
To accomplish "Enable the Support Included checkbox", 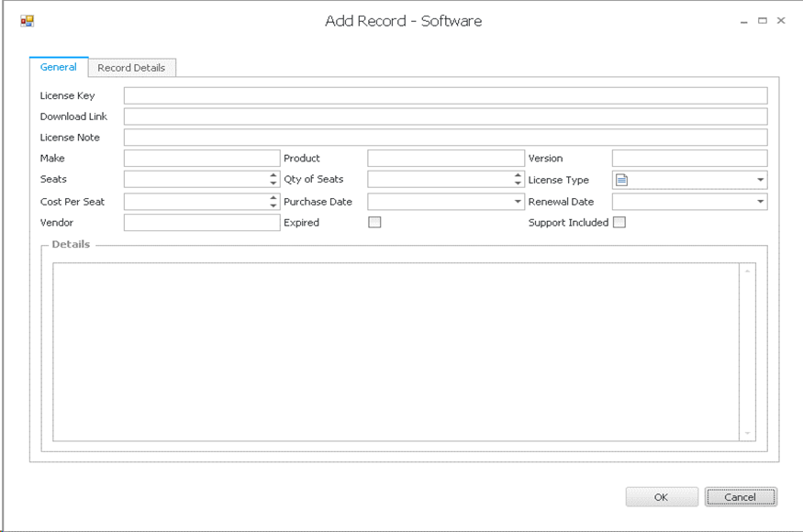I will 619,222.
